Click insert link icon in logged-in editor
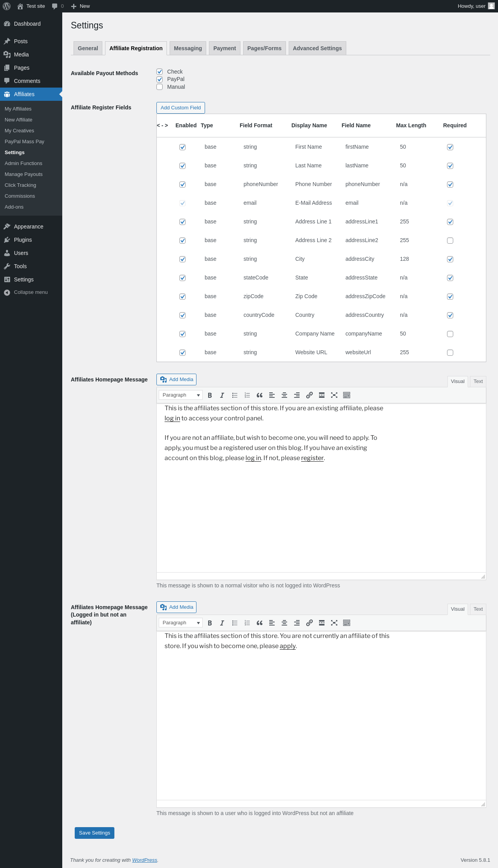The width and height of the screenshot is (498, 868). [x=309, y=623]
